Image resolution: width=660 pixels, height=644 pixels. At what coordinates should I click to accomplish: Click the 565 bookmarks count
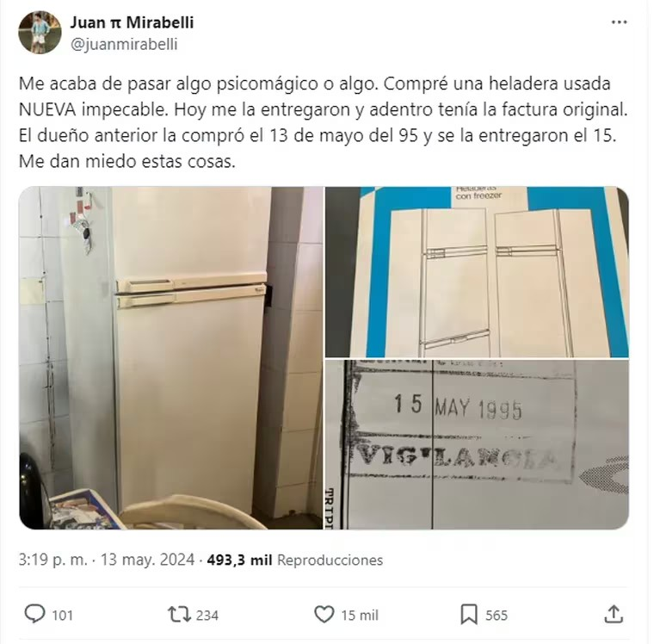[497, 616]
